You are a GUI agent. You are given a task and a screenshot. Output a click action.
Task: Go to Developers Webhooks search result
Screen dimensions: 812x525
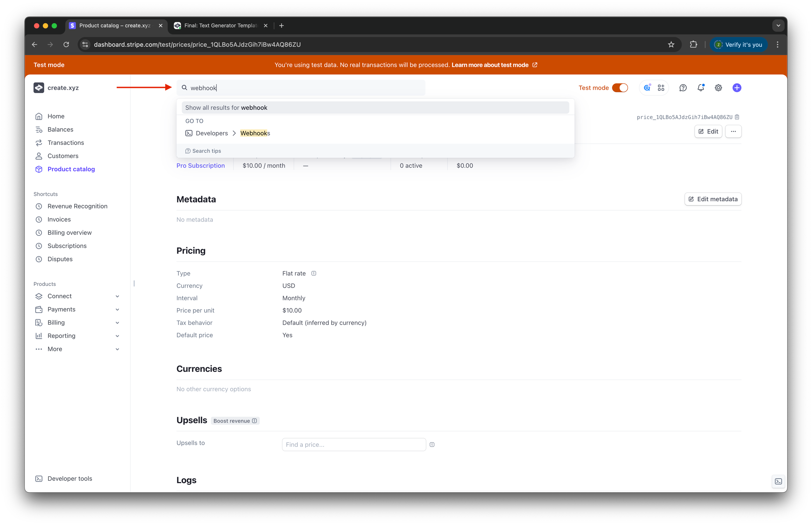255,133
